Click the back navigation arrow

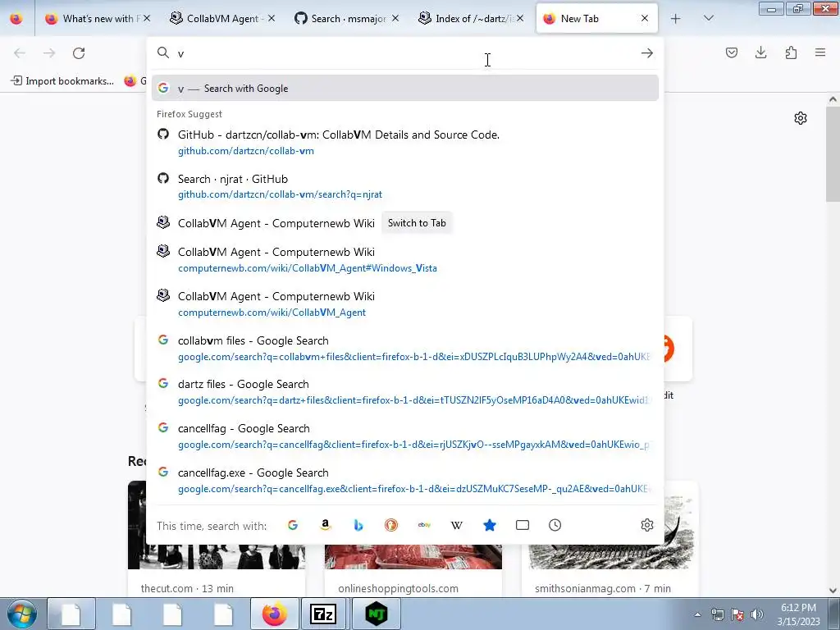pyautogui.click(x=20, y=53)
